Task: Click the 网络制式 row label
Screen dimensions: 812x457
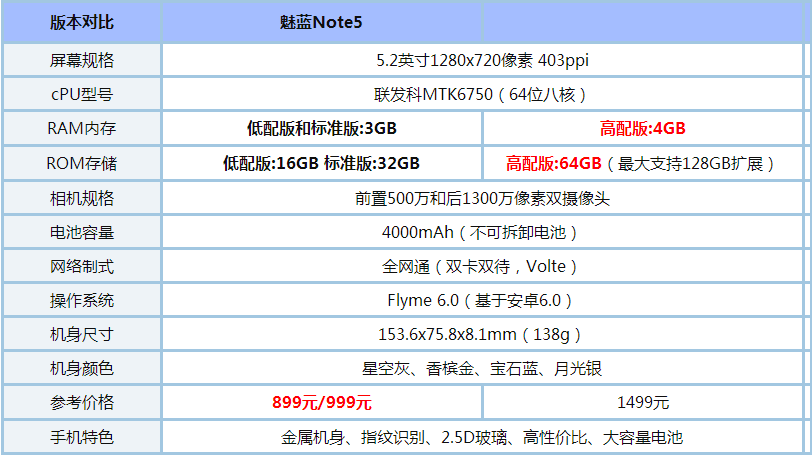Action: pos(82,266)
